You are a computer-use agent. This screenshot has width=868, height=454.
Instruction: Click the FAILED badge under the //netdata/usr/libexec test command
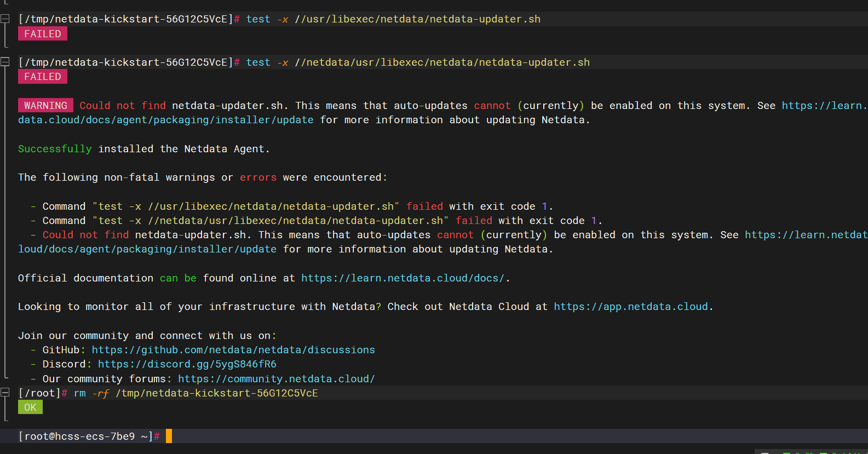[x=43, y=77]
